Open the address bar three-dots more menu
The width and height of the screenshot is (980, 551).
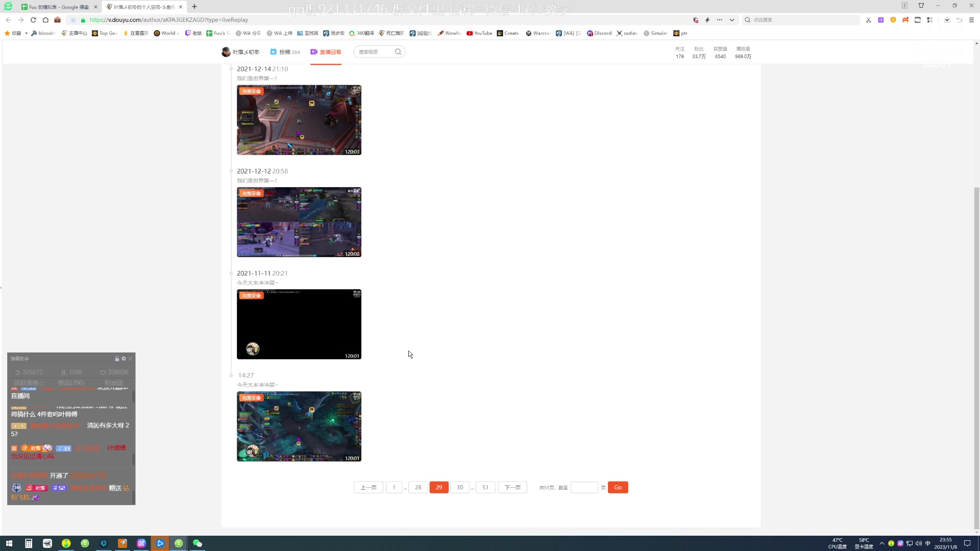point(720,20)
